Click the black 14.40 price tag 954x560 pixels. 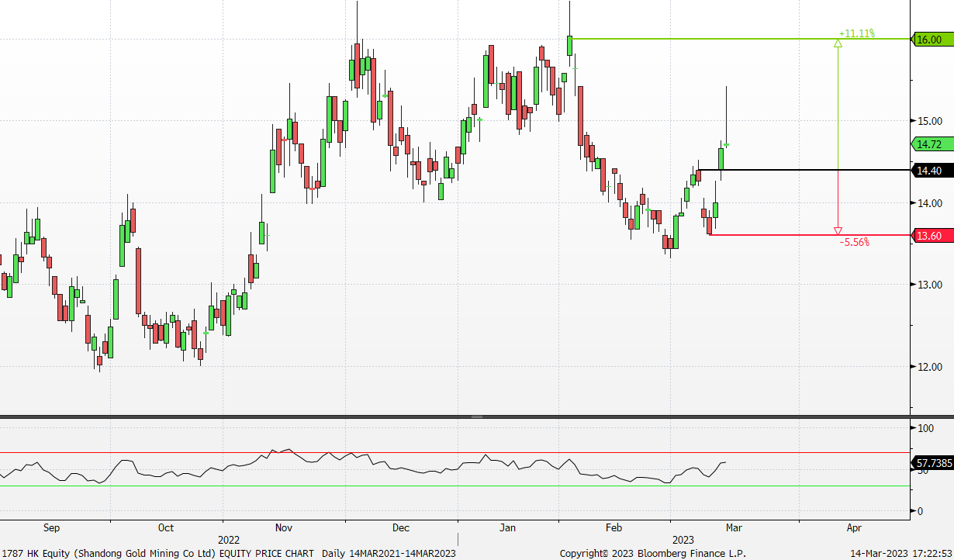point(932,170)
